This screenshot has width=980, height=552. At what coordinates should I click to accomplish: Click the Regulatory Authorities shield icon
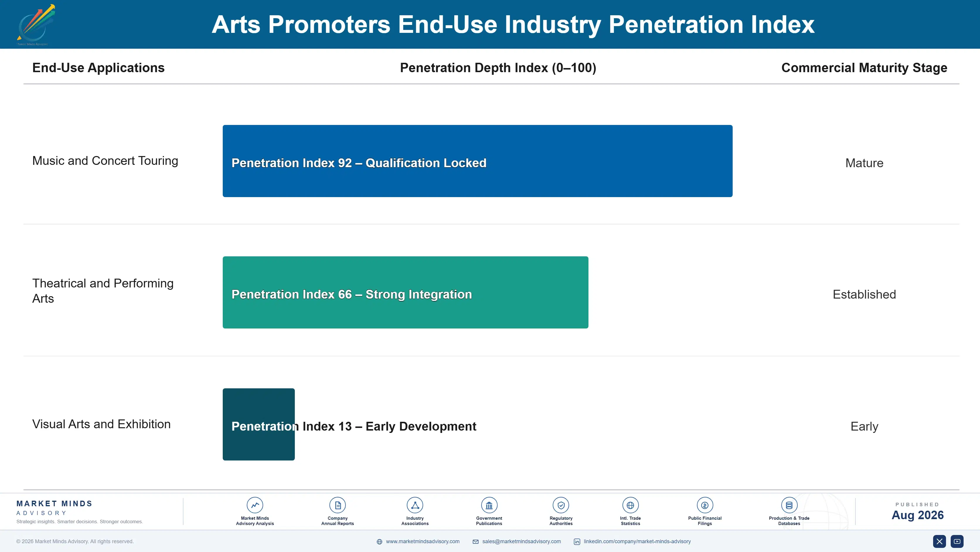click(x=561, y=505)
